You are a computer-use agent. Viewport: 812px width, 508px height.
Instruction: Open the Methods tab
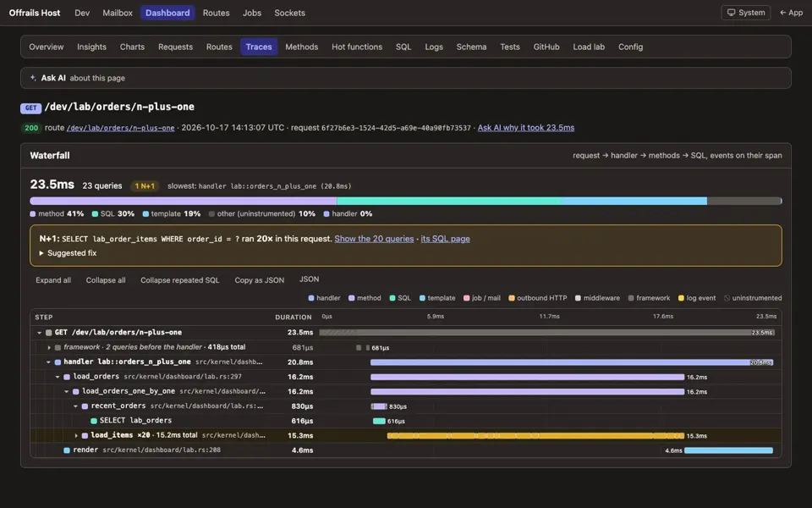[301, 47]
